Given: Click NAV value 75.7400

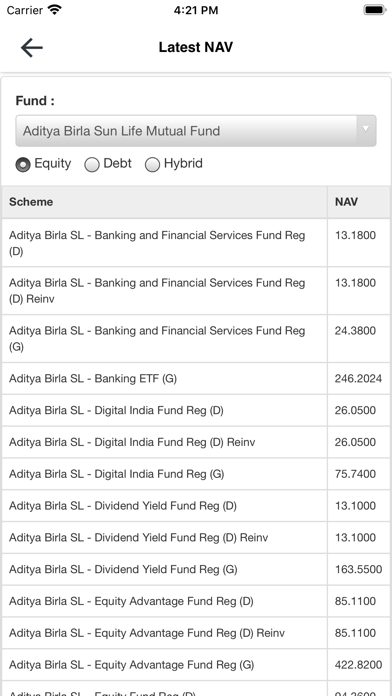Looking at the screenshot, I should (x=355, y=474).
